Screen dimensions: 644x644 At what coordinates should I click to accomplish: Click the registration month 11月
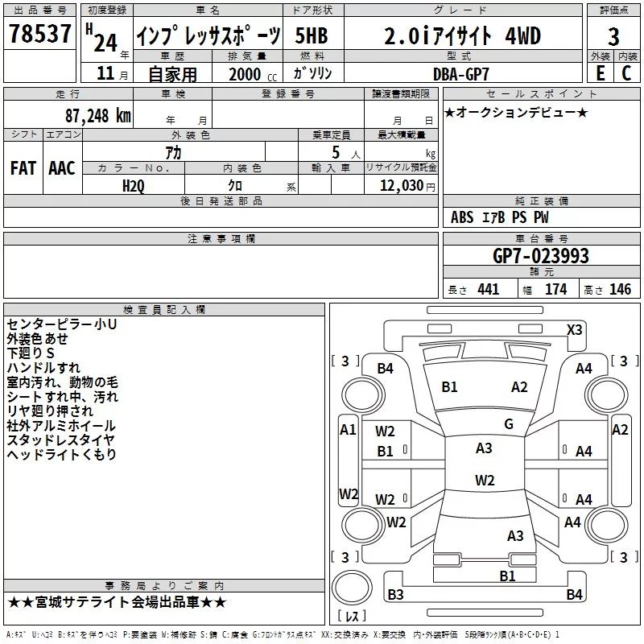112,73
